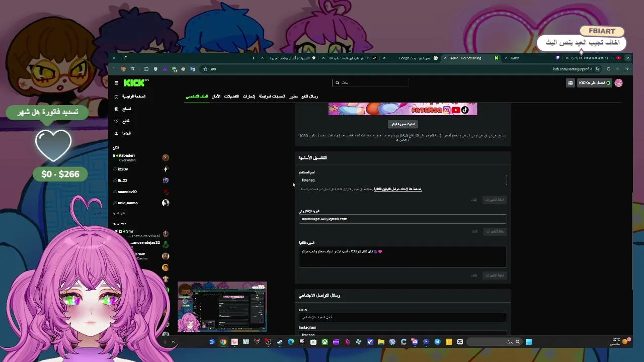Image resolution: width=644 pixels, height=362 pixels.
Task: Open the Preferences settings tab
Action: tap(231, 97)
